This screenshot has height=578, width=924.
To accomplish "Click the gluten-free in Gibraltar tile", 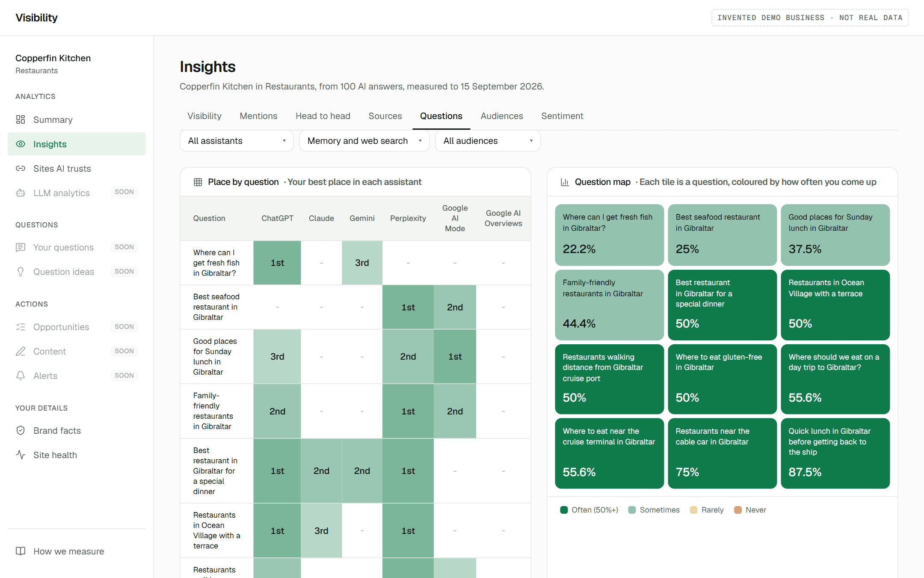I will [722, 379].
